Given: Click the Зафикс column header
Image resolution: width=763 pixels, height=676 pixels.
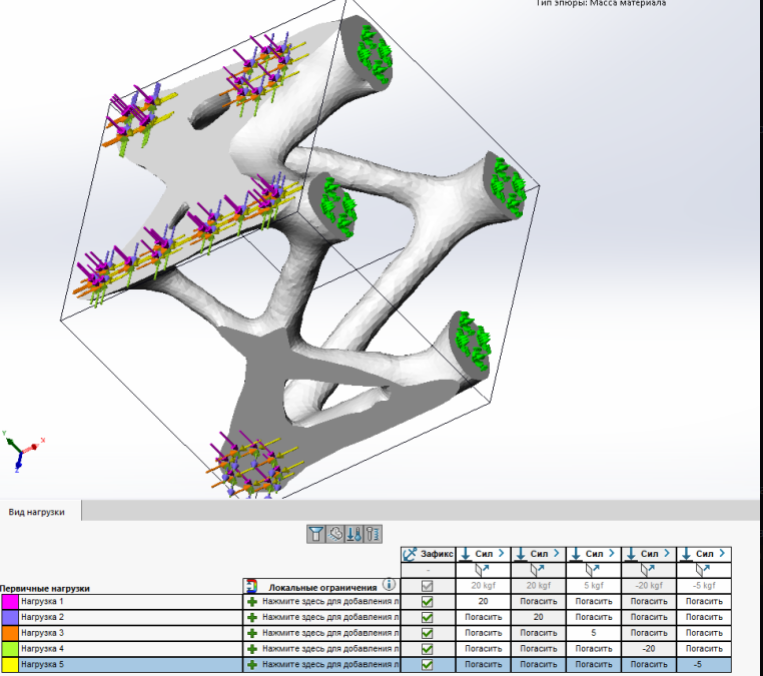Looking at the screenshot, I should click(428, 554).
